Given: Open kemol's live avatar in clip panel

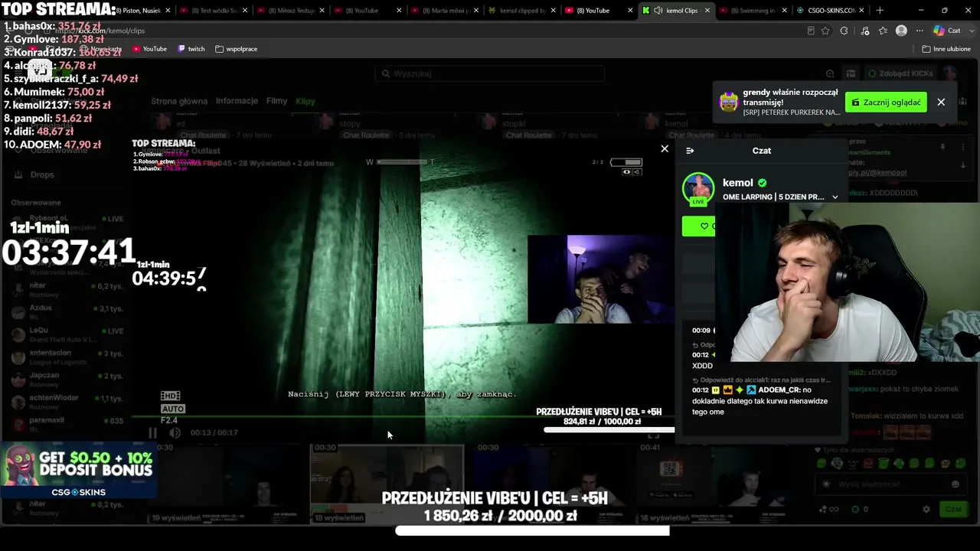Looking at the screenshot, I should click(x=697, y=190).
